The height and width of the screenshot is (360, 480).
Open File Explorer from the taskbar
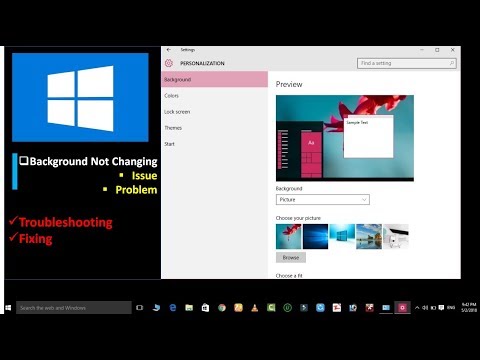tap(189, 308)
